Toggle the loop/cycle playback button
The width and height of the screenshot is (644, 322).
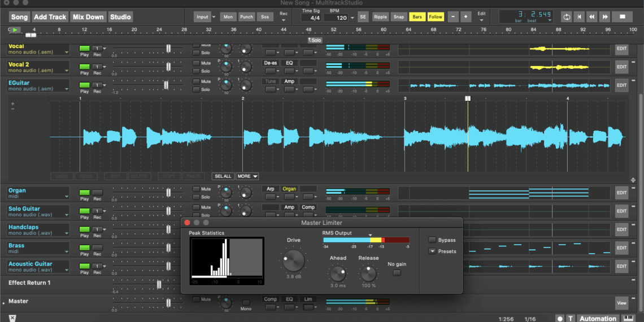coord(566,17)
